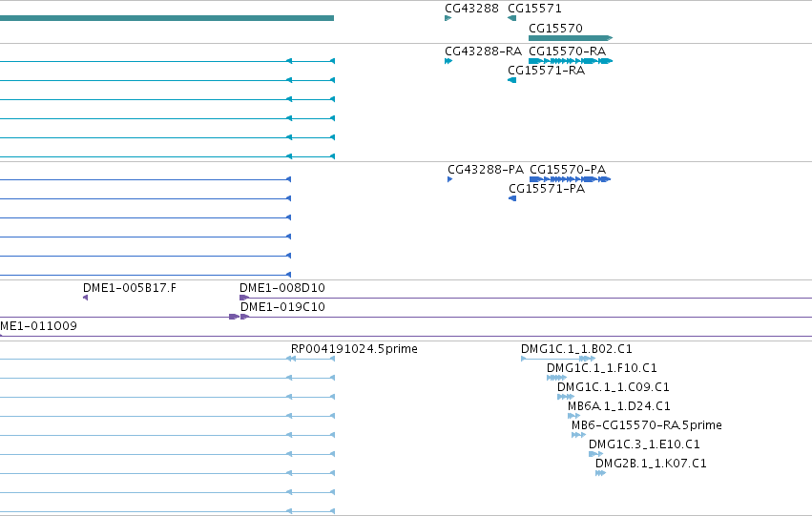The image size is (812, 516).
Task: Click the purple arrow under DME1-005B17.F
Action: tap(86, 298)
